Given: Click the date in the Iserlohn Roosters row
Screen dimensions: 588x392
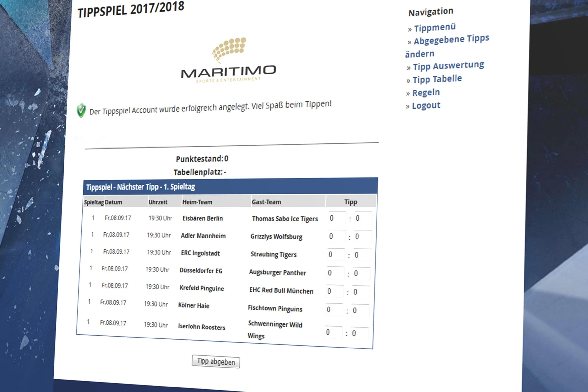Looking at the screenshot, I should click(113, 323).
